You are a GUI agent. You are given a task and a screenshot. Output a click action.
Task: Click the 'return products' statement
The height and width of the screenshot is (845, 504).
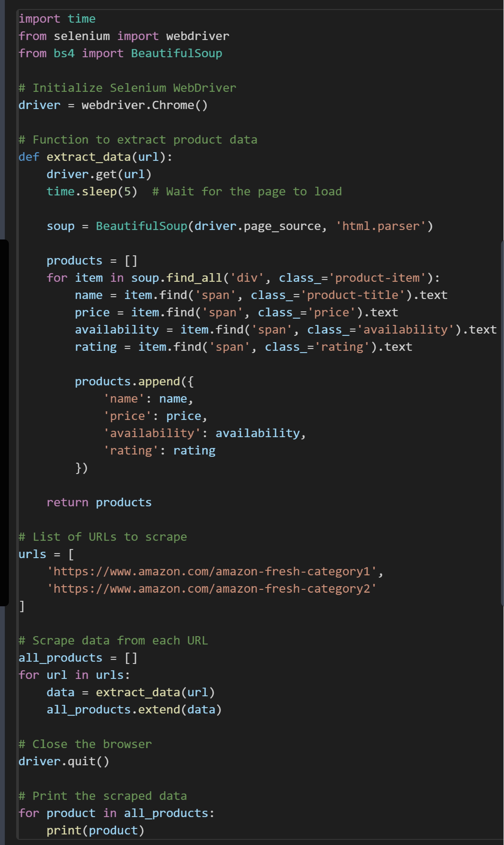click(99, 502)
